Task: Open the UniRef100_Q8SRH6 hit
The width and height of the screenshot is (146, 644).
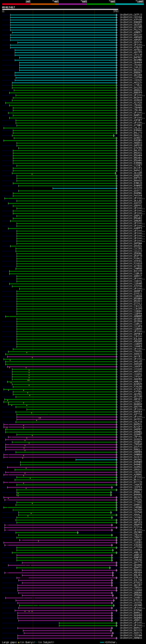Action: click(x=131, y=565)
